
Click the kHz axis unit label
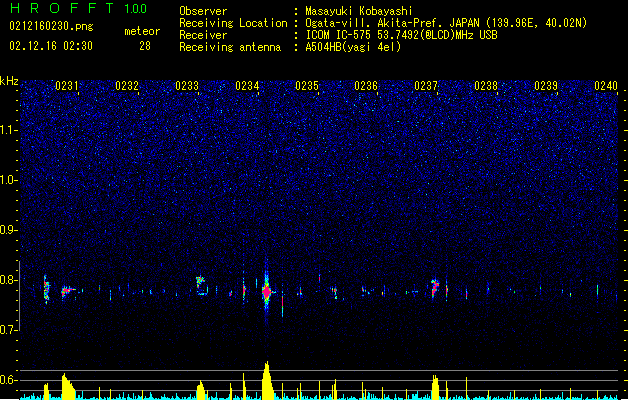pyautogui.click(x=9, y=81)
